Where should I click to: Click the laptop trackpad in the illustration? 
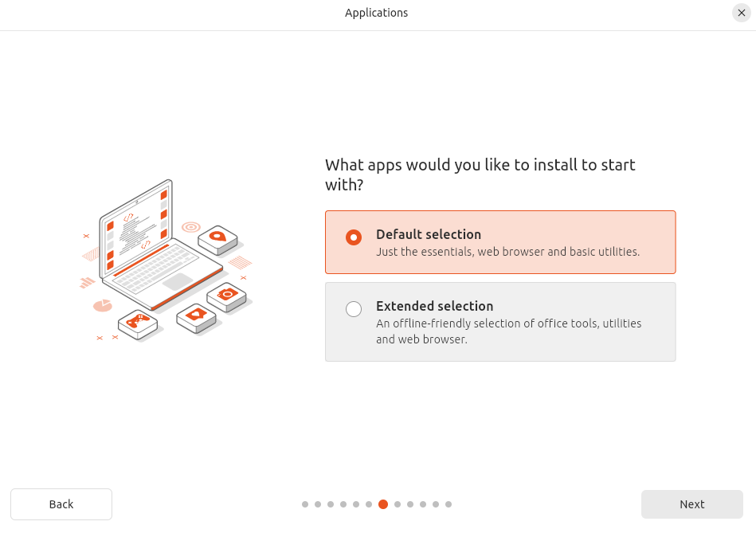click(178, 281)
